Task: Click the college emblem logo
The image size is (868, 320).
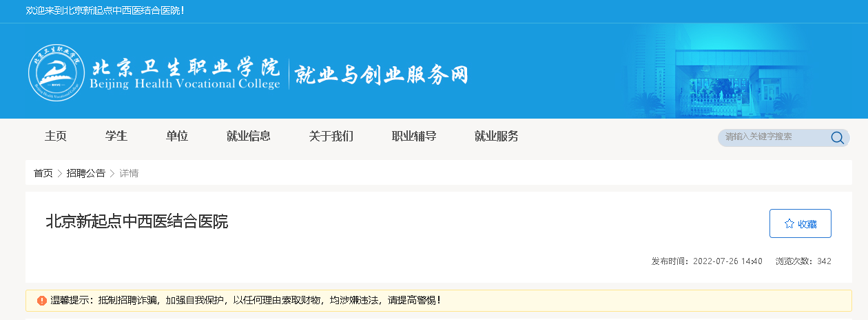Action: click(58, 73)
